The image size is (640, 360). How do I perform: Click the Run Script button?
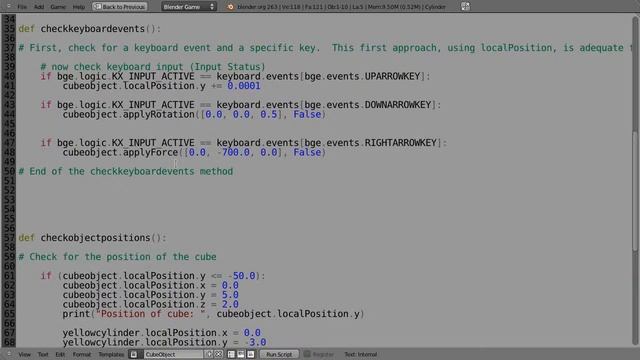coord(279,354)
